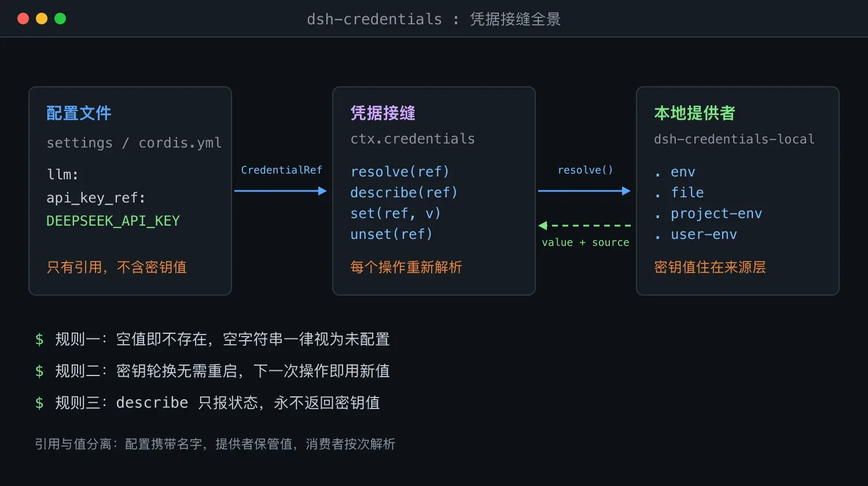Click the value + source label
This screenshot has width=868, height=486.
(x=585, y=242)
